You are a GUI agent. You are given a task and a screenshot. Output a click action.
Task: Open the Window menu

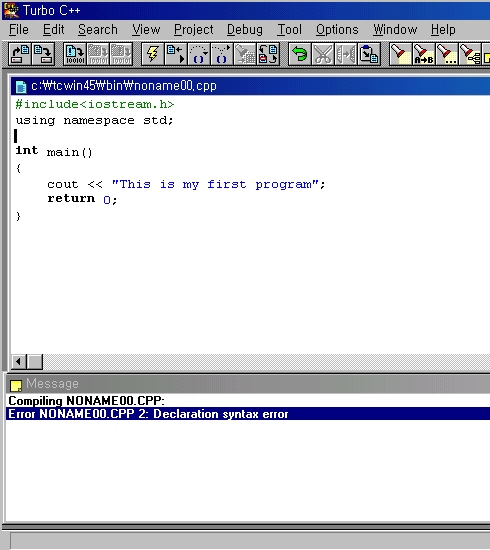pyautogui.click(x=395, y=30)
